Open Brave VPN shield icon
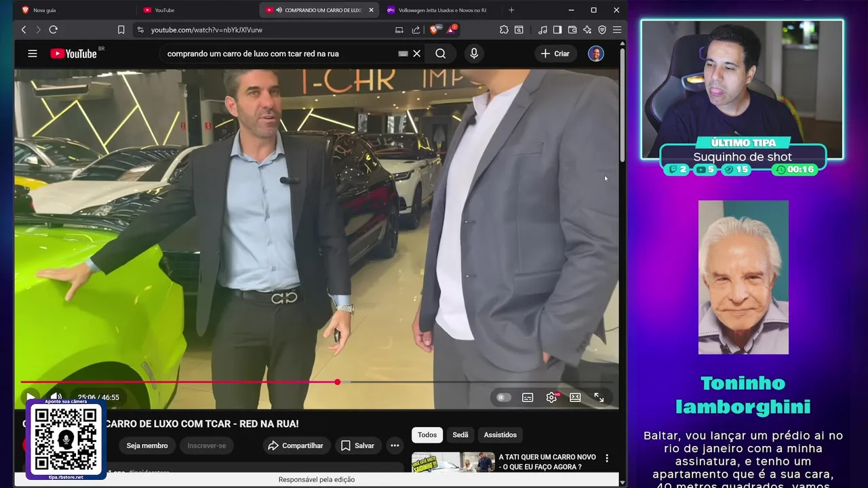 coord(602,30)
